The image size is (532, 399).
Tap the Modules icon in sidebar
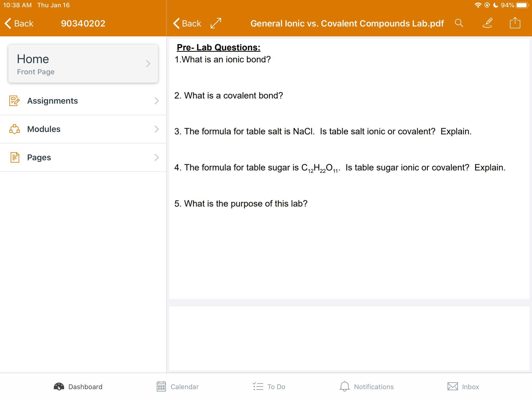[15, 129]
